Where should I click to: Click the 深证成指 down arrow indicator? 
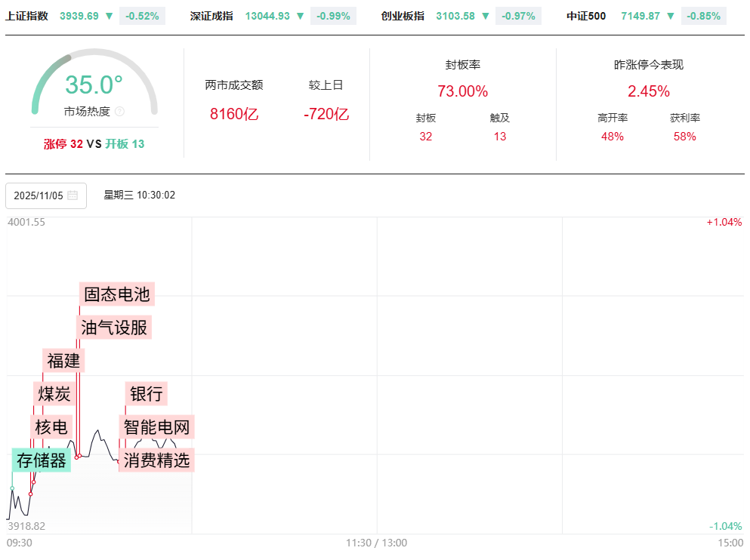[x=300, y=16]
